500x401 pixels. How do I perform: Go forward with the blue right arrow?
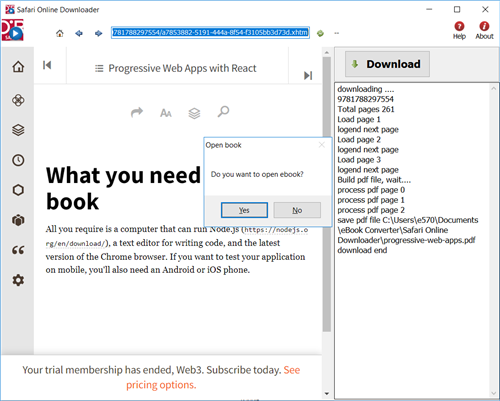98,33
